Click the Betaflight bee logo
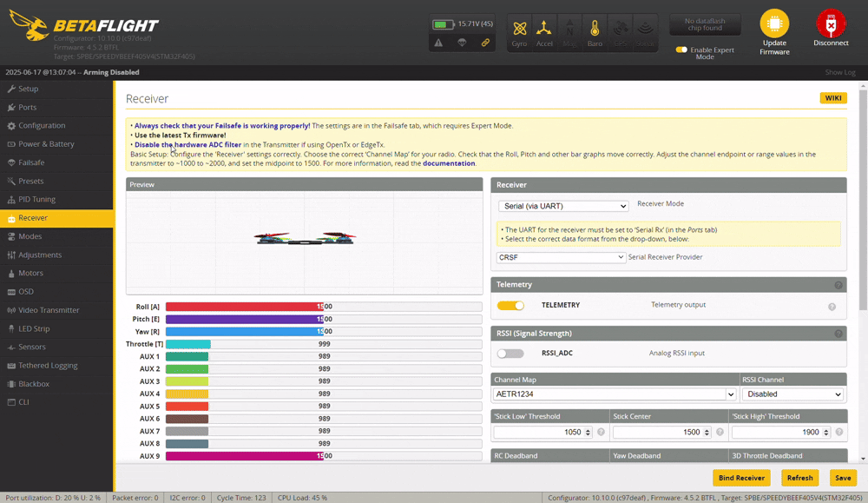The image size is (868, 503). 30,25
